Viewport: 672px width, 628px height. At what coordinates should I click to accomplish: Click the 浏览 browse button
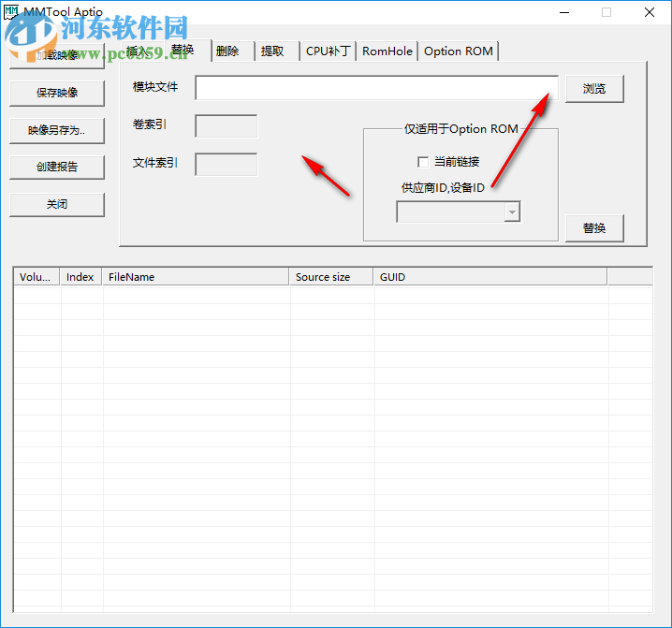594,89
